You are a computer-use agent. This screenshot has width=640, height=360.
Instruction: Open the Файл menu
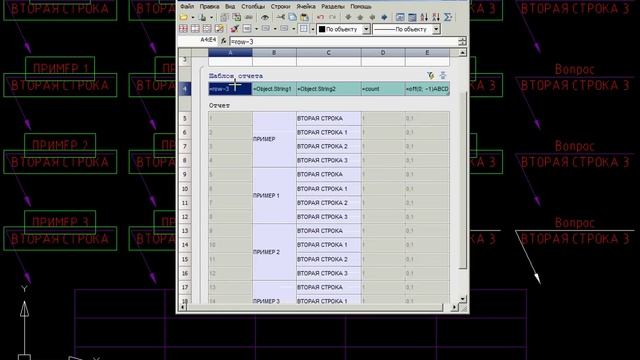[187, 7]
